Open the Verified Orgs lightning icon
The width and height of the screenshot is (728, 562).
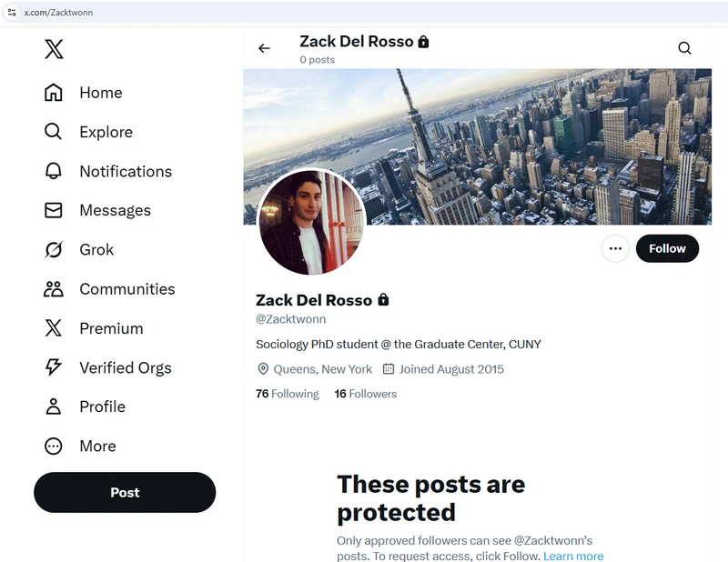(54, 367)
